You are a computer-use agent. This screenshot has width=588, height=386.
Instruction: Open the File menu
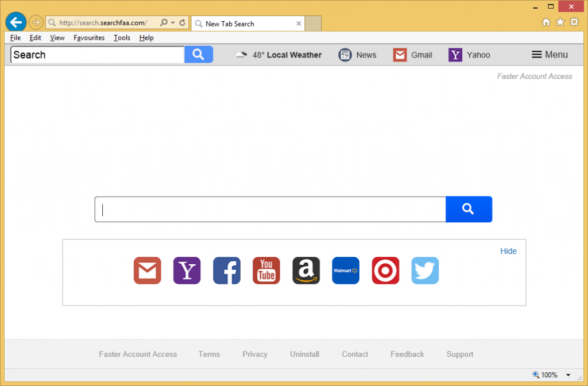16,38
